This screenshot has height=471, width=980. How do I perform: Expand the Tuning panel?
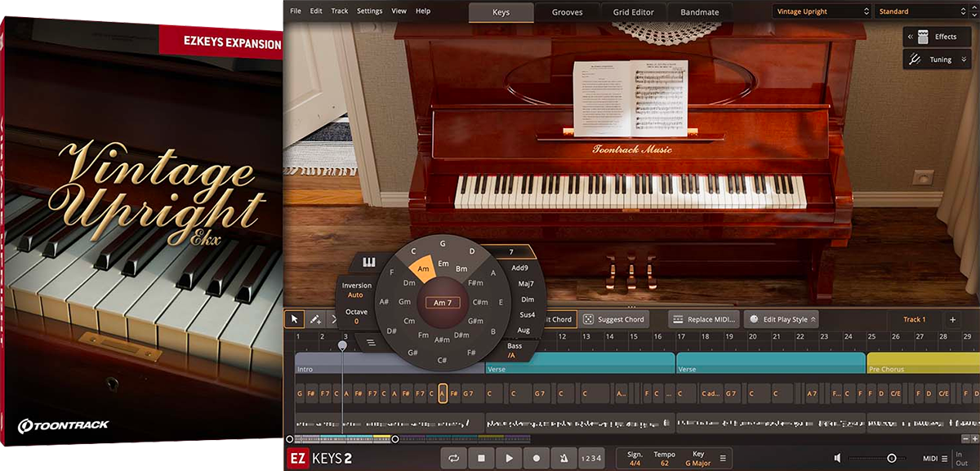(x=938, y=60)
